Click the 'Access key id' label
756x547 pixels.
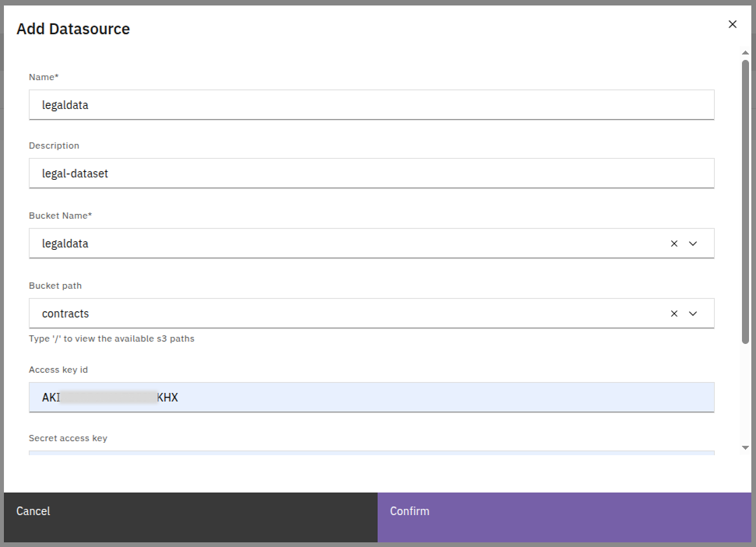pos(58,370)
